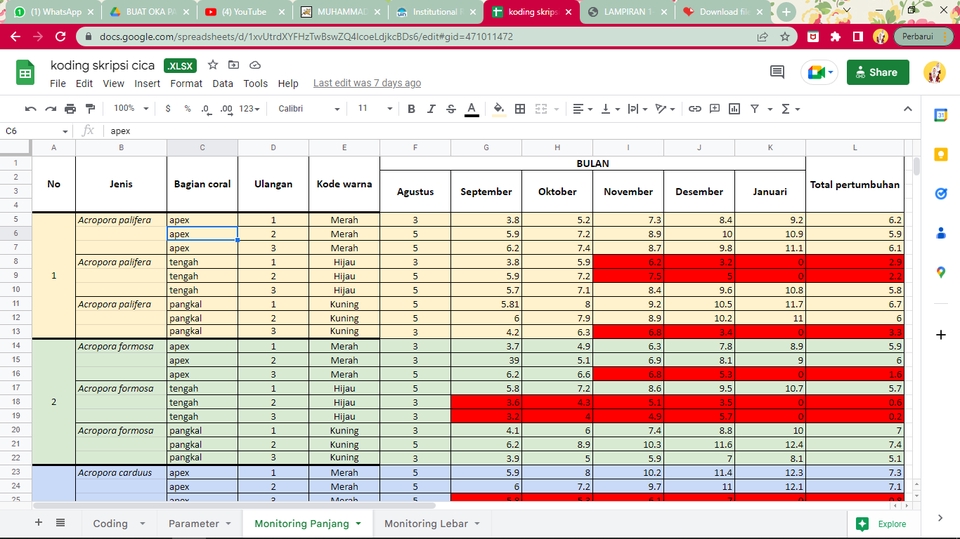Screen dimensions: 960x539
Task: Star the document koding skripsi cica
Action: tap(212, 65)
